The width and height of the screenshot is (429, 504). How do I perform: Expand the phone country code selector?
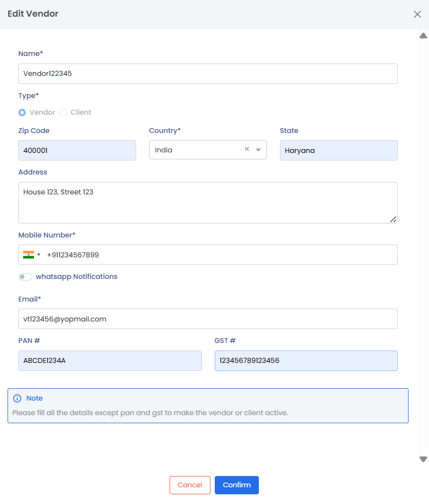coord(39,255)
